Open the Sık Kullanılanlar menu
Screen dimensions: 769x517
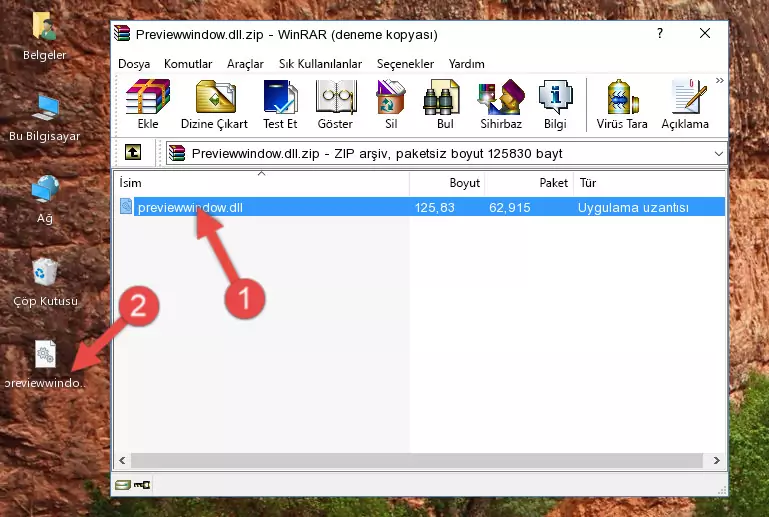(x=320, y=64)
